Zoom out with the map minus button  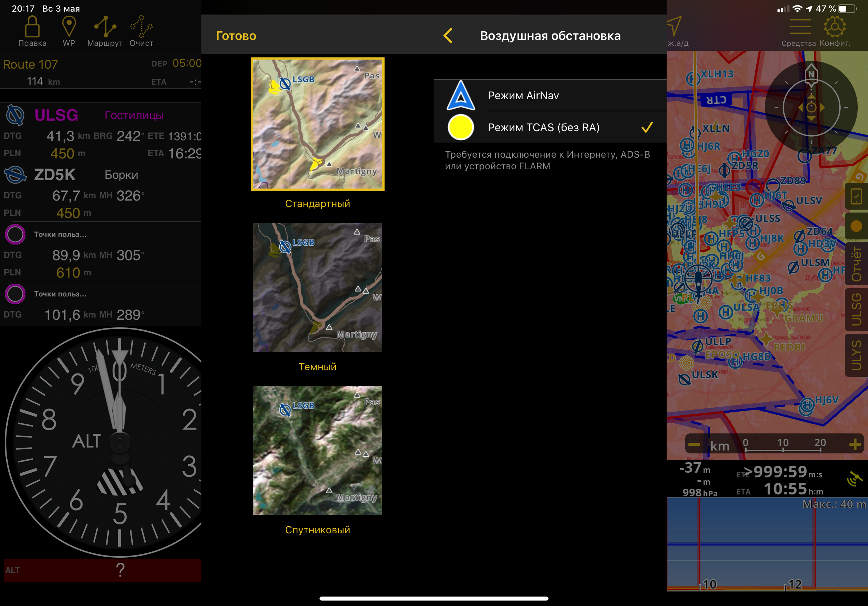pos(694,445)
